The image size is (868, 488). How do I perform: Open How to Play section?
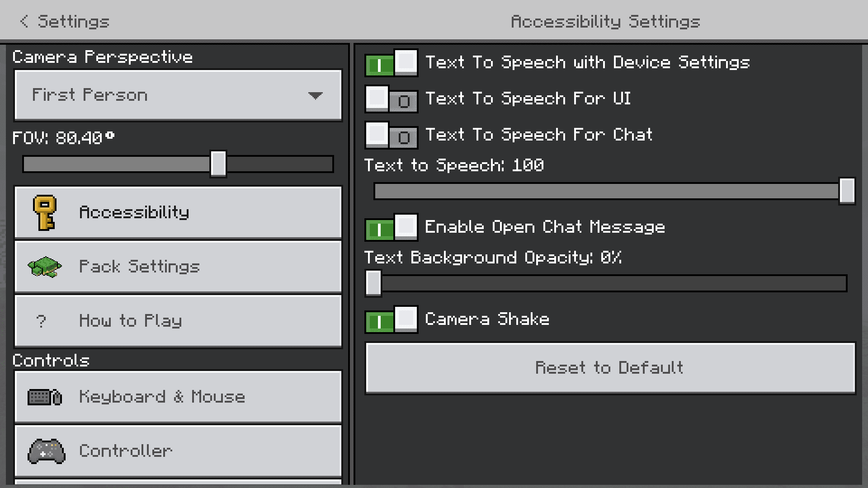[x=178, y=321]
